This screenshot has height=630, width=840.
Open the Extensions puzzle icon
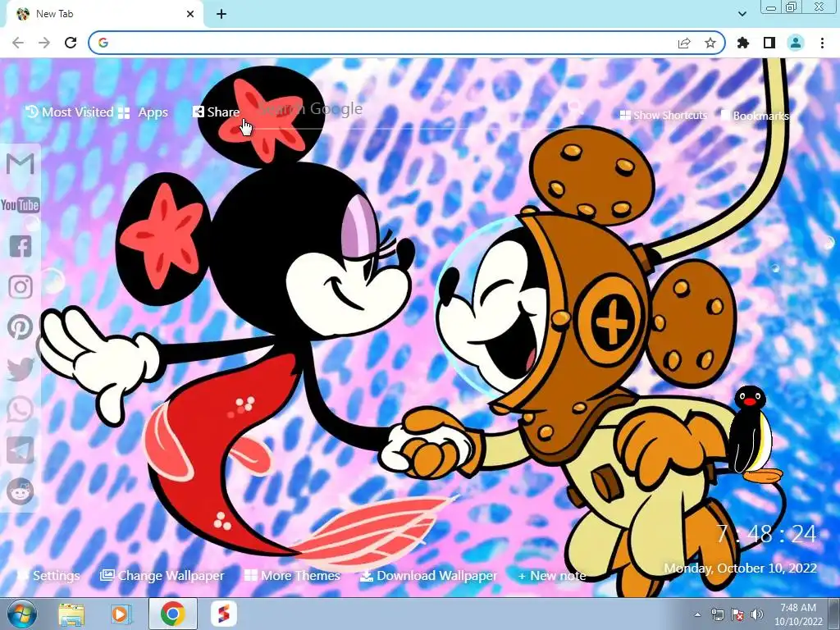point(743,43)
